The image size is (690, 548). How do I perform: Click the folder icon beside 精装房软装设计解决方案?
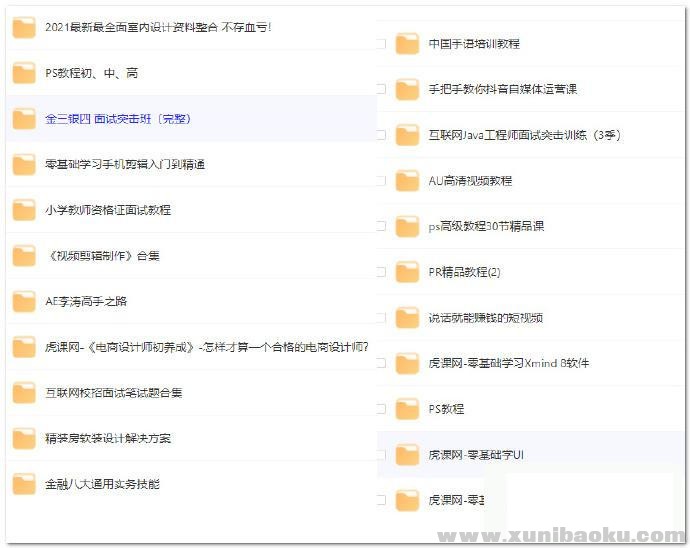point(24,438)
